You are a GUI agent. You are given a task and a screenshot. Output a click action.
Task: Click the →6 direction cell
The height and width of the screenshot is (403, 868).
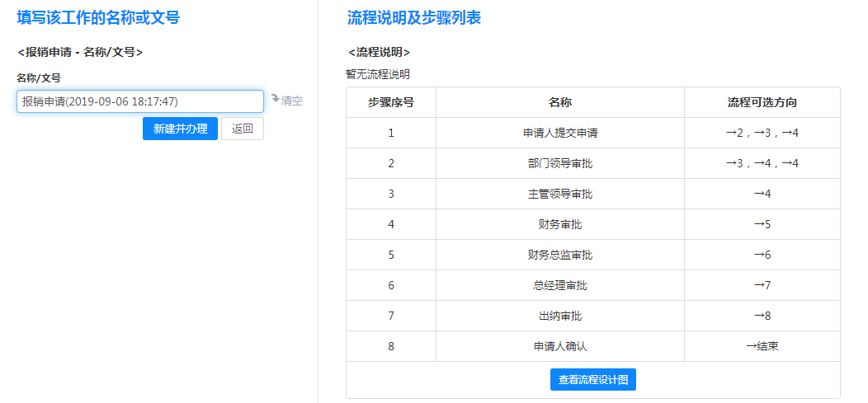tap(762, 255)
